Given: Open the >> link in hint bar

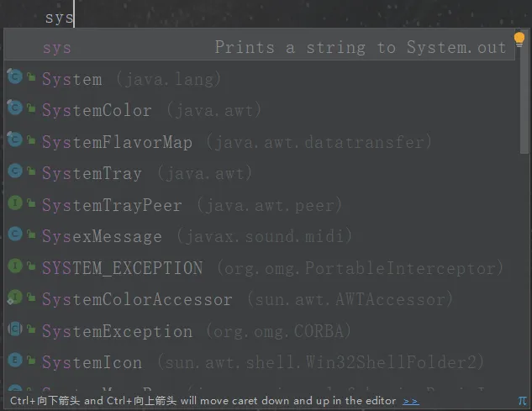Looking at the screenshot, I should (411, 401).
